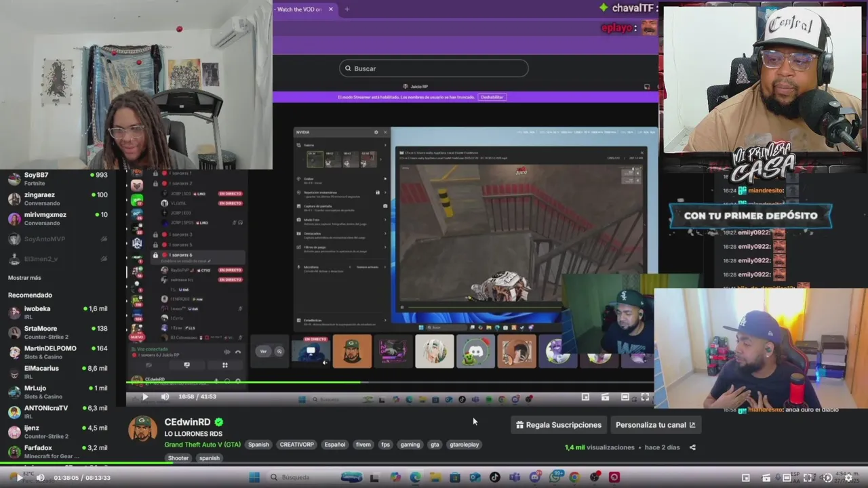Open Grand Theft Auto V (GTA) category
This screenshot has width=868, height=488.
(202, 445)
